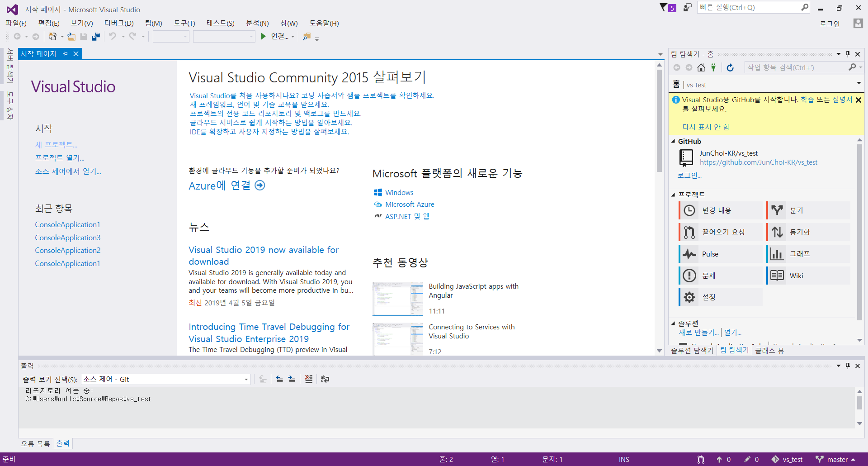Open 문제 (Issues) tile
Screen dimensions: 868x466
tap(721, 276)
